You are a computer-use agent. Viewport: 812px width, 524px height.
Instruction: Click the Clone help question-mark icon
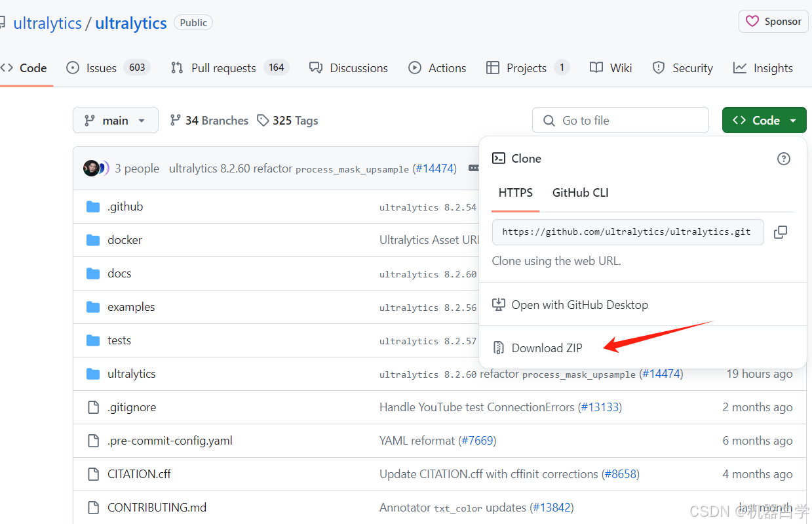(x=783, y=159)
